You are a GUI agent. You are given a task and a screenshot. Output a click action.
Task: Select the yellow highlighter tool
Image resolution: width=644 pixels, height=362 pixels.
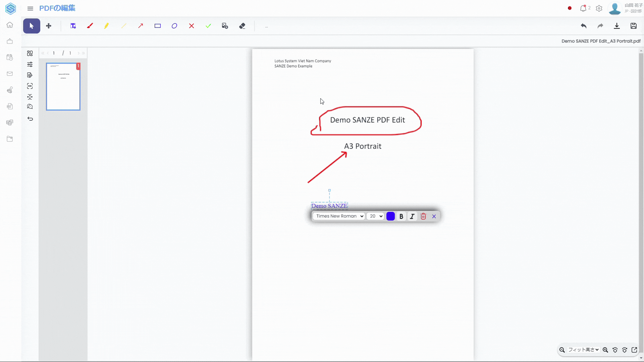107,26
